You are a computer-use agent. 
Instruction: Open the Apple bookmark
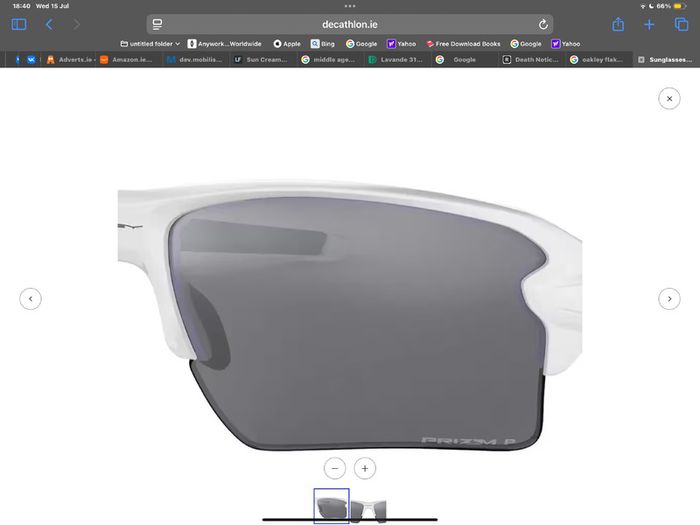pyautogui.click(x=287, y=44)
